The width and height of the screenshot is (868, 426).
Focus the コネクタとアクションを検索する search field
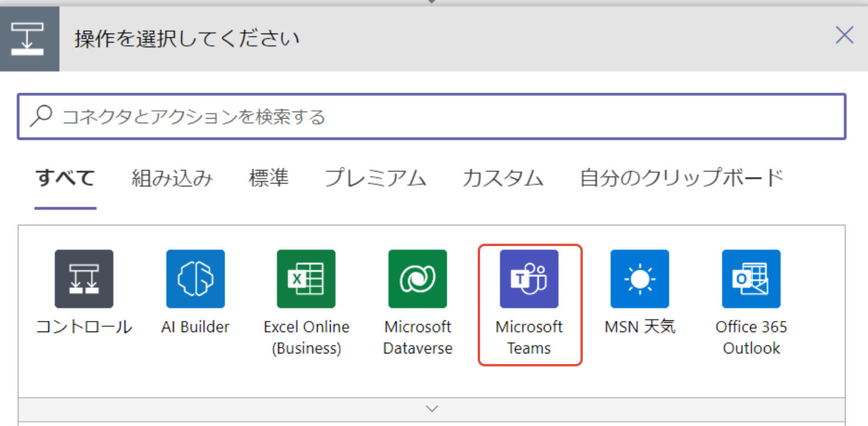pyautogui.click(x=432, y=116)
